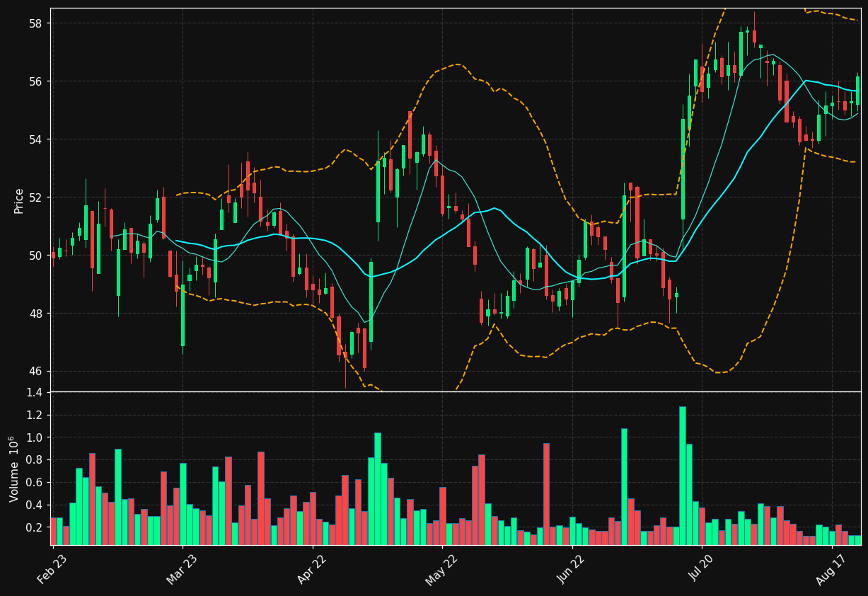Click the tallest green volume bar near 1.27

[683, 476]
